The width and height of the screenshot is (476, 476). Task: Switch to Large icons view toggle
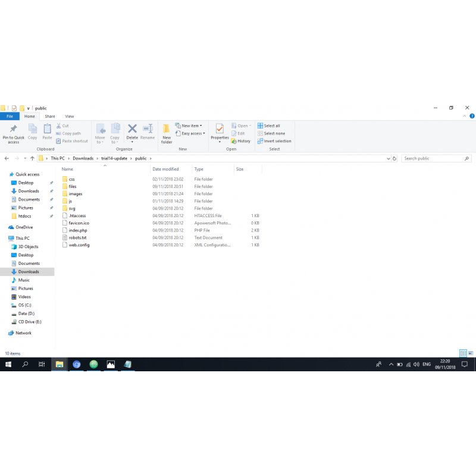pos(471,353)
